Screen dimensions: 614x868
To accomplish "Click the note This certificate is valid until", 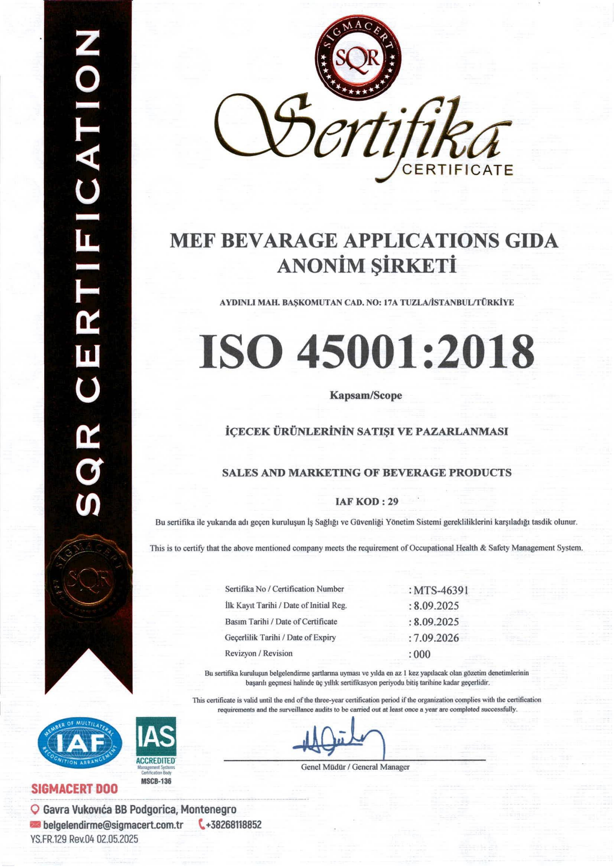I will tap(367, 704).
